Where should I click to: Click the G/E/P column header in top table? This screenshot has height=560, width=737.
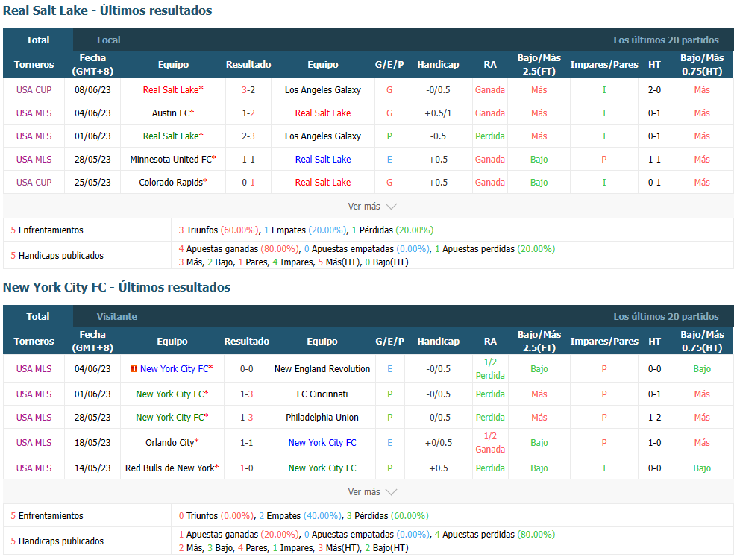[x=389, y=64]
